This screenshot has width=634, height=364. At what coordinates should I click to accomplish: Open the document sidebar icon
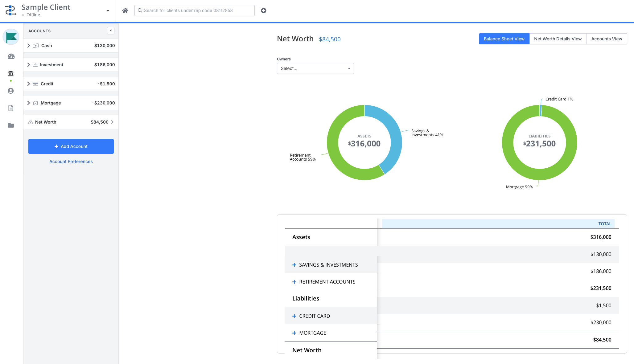[11, 108]
